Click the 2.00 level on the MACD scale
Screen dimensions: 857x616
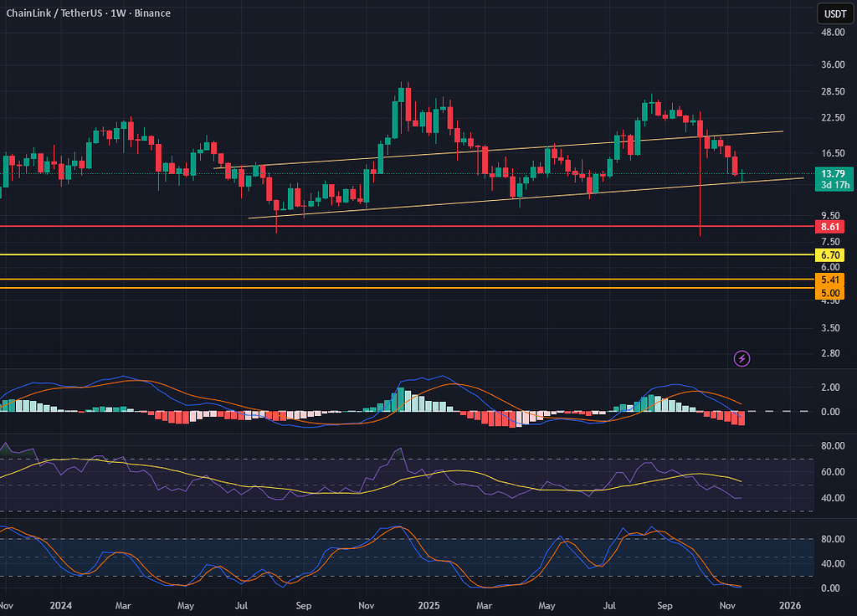[x=832, y=388]
